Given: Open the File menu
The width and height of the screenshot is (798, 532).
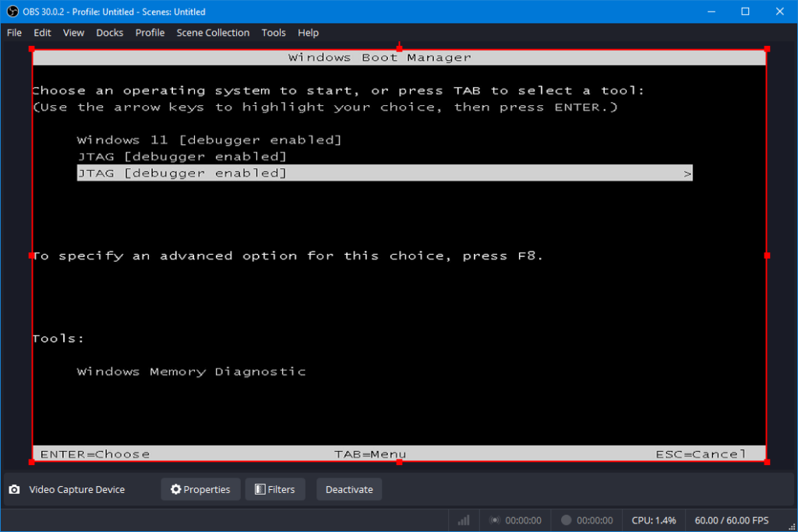Looking at the screenshot, I should click(x=14, y=33).
